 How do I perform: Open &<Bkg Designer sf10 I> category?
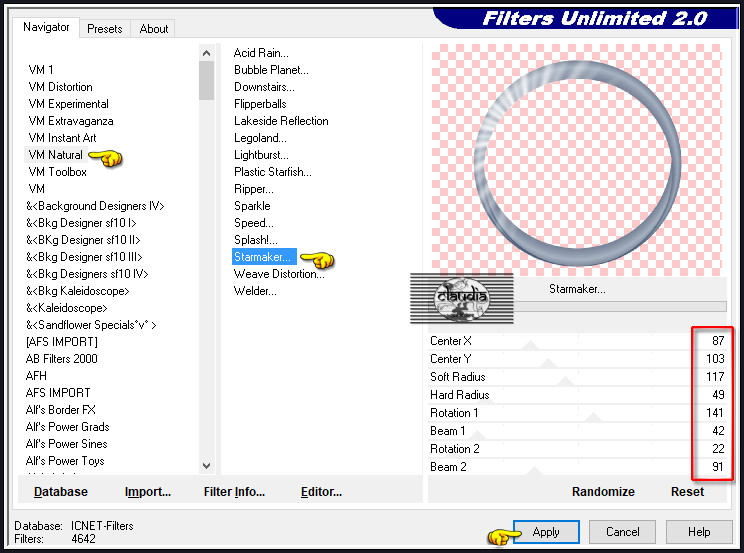tap(81, 223)
